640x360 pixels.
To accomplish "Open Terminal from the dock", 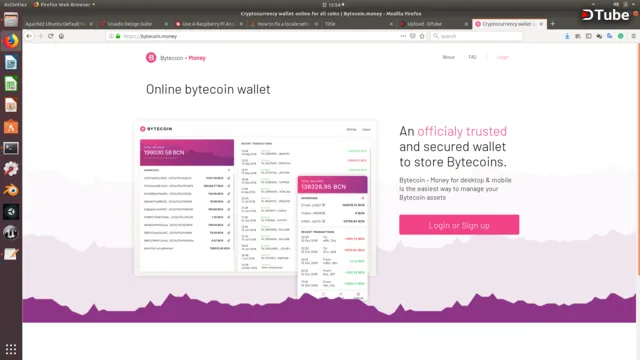I will tap(11, 148).
